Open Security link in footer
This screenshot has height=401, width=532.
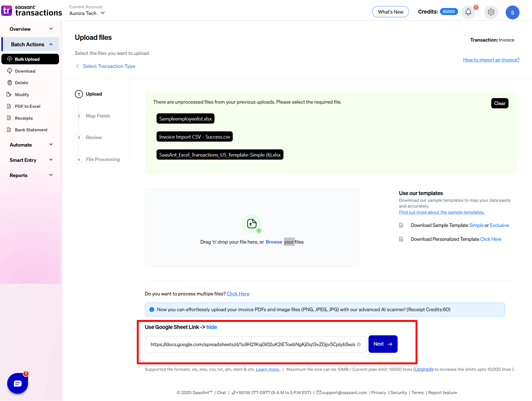[x=398, y=392]
